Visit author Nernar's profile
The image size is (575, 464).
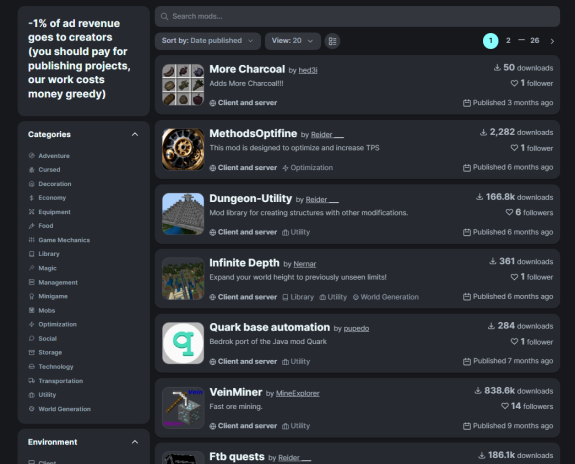pos(305,264)
